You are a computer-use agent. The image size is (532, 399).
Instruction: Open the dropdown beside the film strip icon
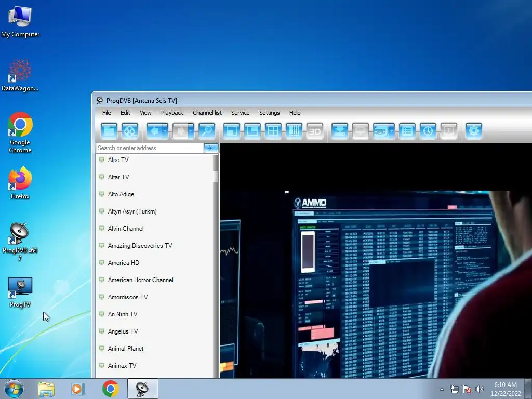(392, 131)
